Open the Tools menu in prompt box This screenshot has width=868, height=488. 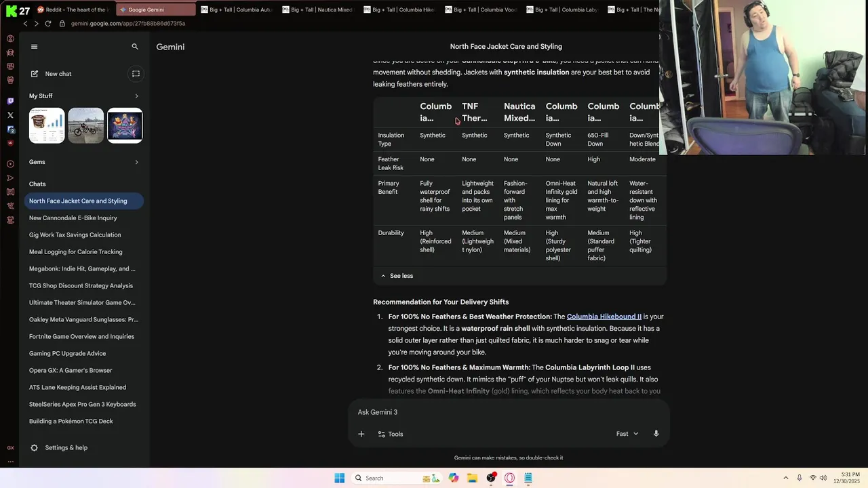(x=390, y=434)
